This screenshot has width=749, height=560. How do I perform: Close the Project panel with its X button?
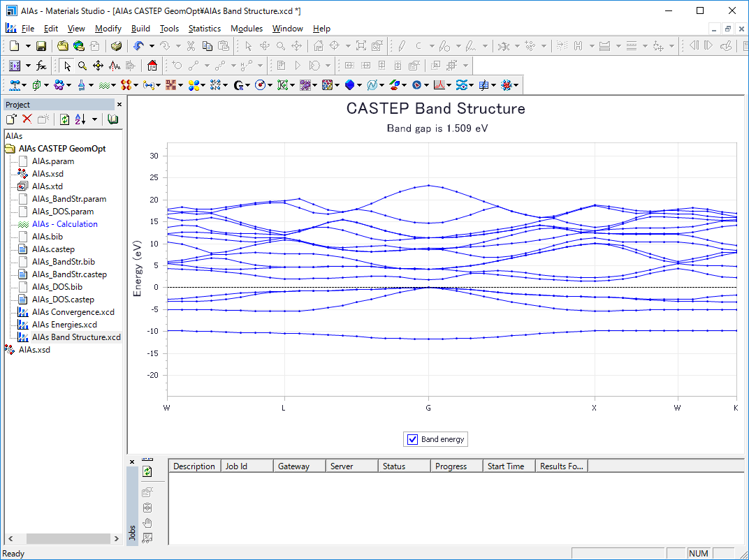[x=119, y=104]
